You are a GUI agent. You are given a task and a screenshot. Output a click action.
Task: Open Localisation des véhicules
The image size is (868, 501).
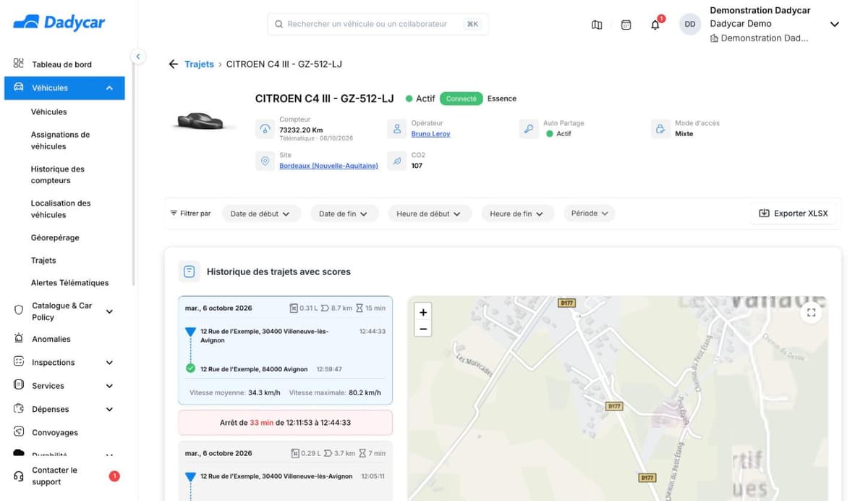[x=61, y=209]
